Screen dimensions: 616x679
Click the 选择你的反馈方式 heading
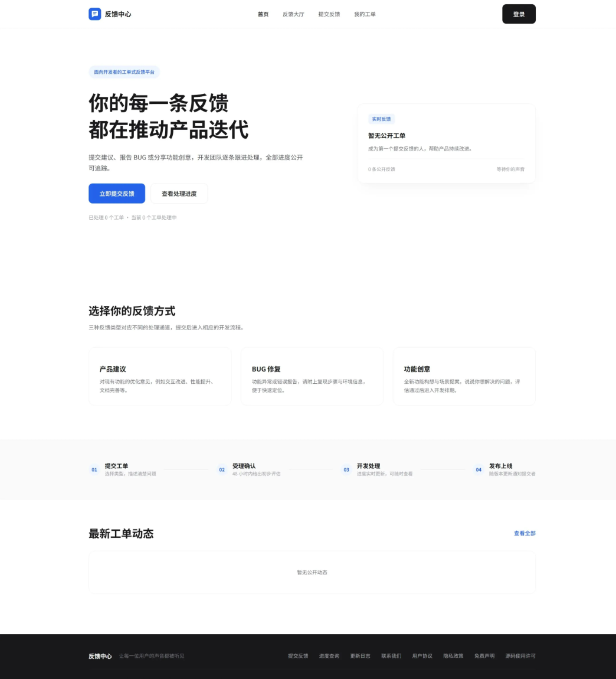coord(132,311)
